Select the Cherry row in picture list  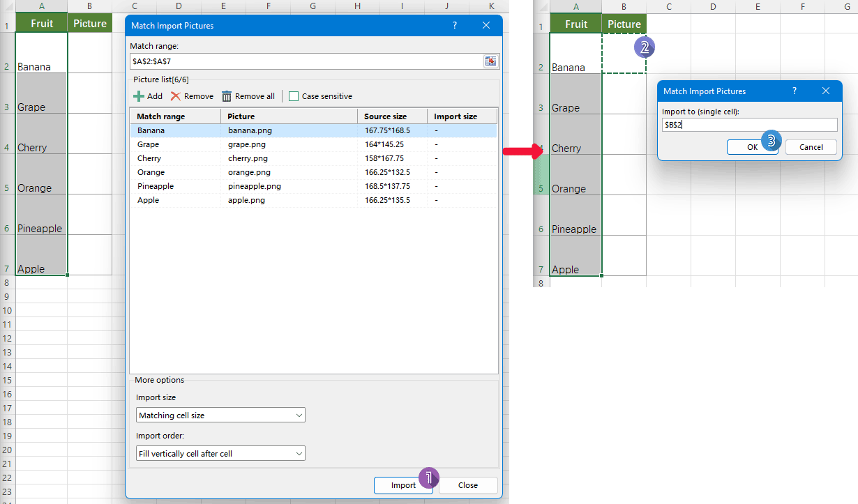tap(313, 158)
